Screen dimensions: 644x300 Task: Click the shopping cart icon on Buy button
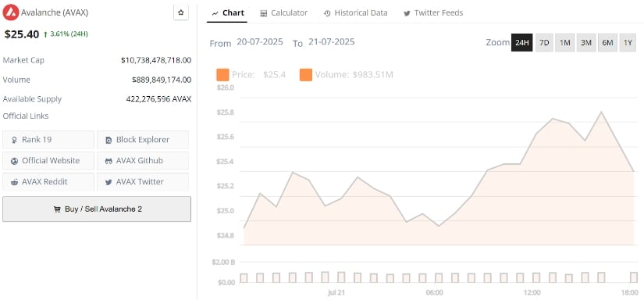tap(57, 209)
